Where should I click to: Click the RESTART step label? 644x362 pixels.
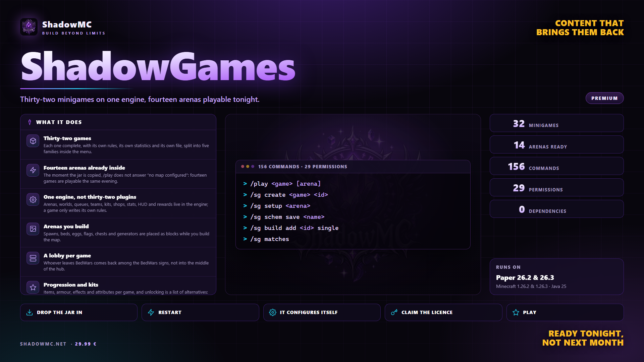170,312
